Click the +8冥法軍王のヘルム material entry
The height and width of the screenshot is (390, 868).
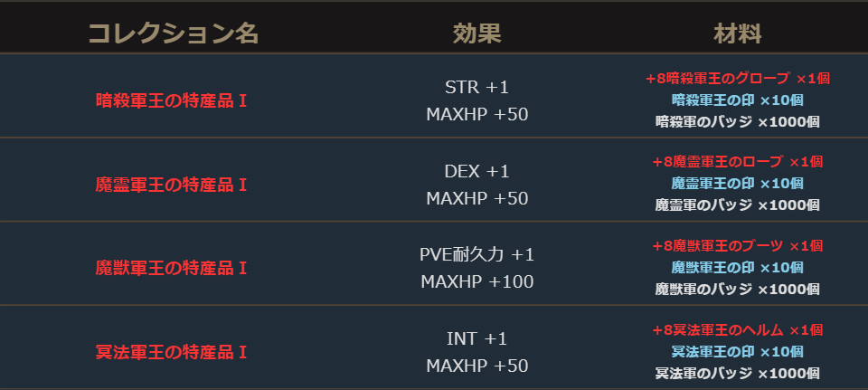(737, 330)
